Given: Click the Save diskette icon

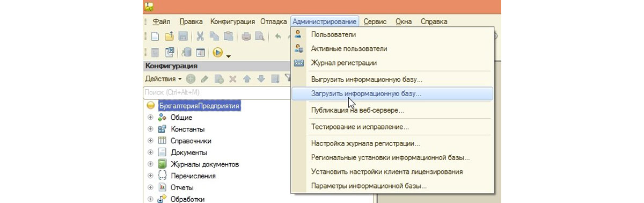Looking at the screenshot, I should pos(182,37).
